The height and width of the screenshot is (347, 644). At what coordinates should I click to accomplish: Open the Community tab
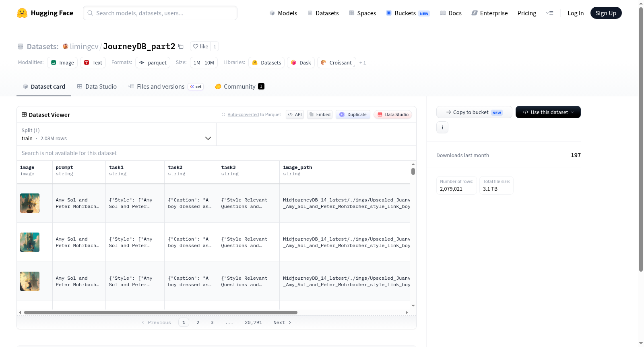click(239, 87)
